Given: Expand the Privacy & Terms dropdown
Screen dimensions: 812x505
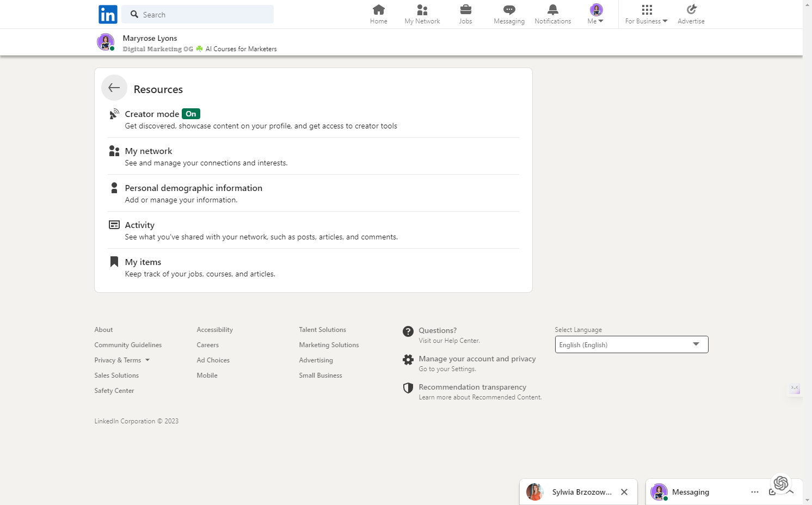Looking at the screenshot, I should [x=122, y=360].
